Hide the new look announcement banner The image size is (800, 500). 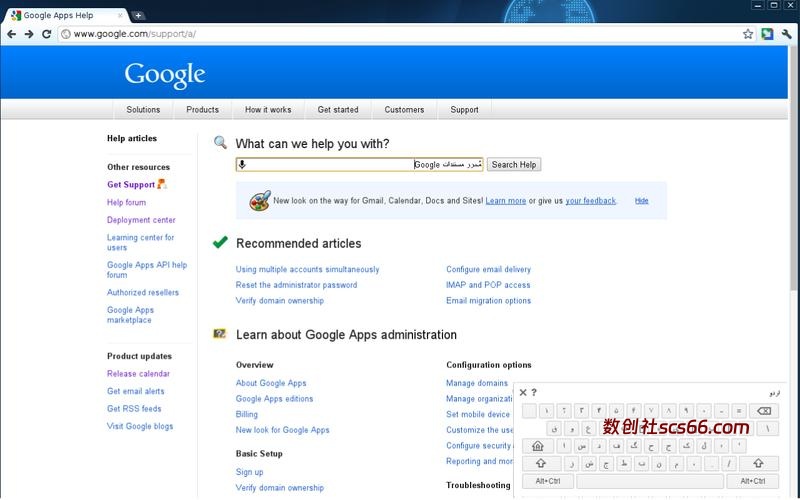coord(641,201)
